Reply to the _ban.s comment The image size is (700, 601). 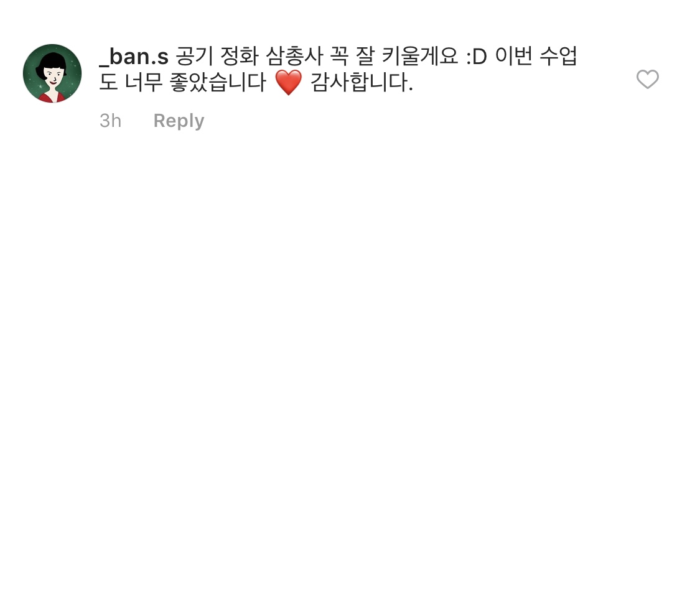[x=179, y=121]
